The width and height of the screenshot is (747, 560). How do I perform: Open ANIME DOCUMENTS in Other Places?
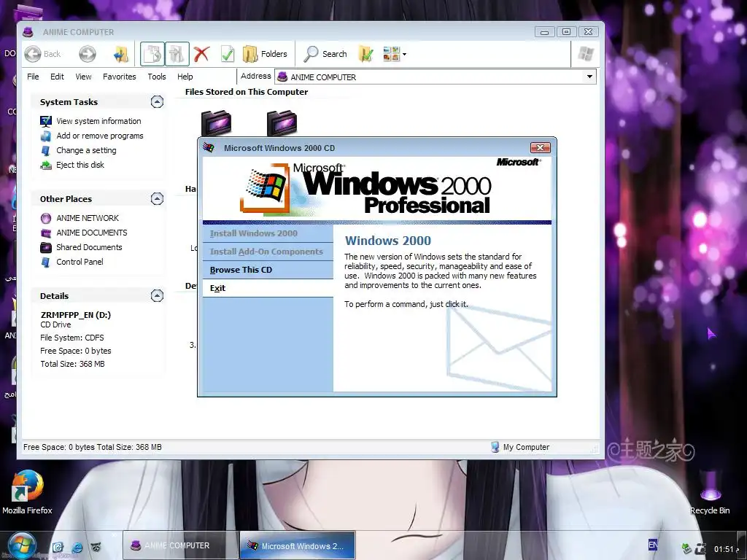pyautogui.click(x=92, y=233)
